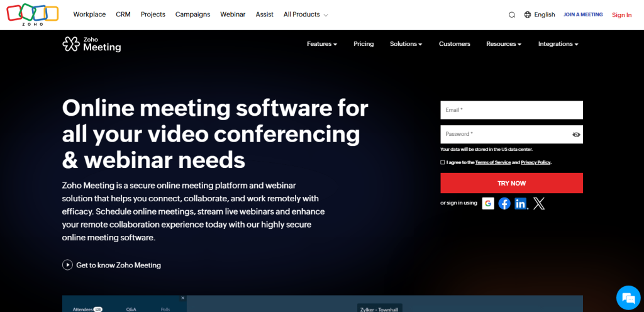Click the TRY NOW button
This screenshot has height=312, width=644.
pos(512,183)
